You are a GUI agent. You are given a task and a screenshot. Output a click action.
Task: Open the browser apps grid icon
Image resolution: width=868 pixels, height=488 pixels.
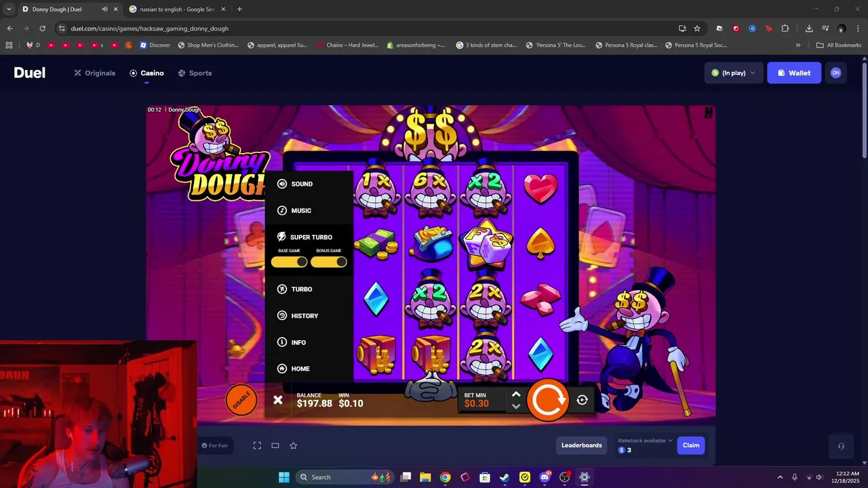point(9,45)
